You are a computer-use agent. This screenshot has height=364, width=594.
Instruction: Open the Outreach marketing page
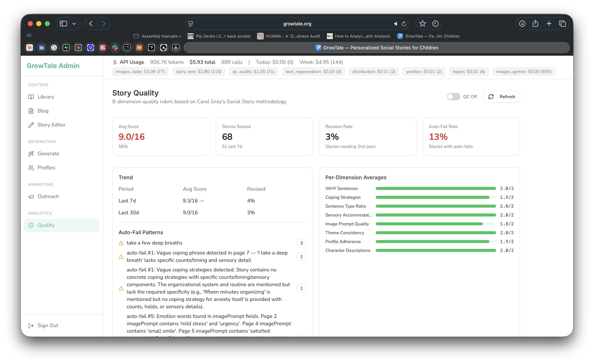click(48, 196)
